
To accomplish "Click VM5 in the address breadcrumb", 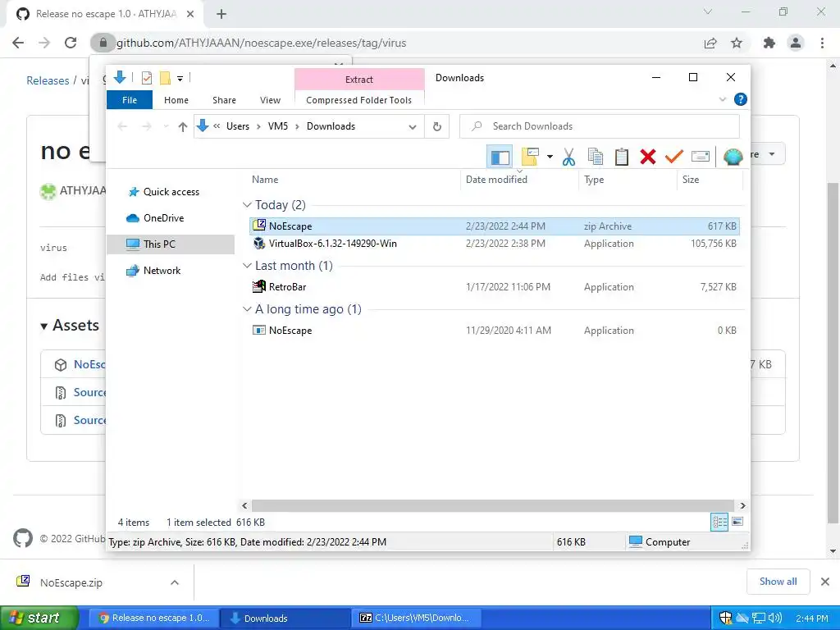I will point(278,126).
